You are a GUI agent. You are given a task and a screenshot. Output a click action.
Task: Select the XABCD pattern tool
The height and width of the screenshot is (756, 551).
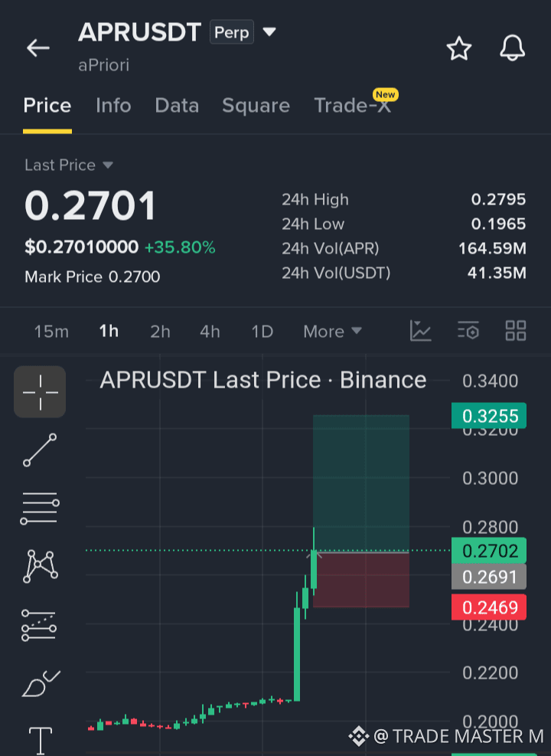point(41,566)
